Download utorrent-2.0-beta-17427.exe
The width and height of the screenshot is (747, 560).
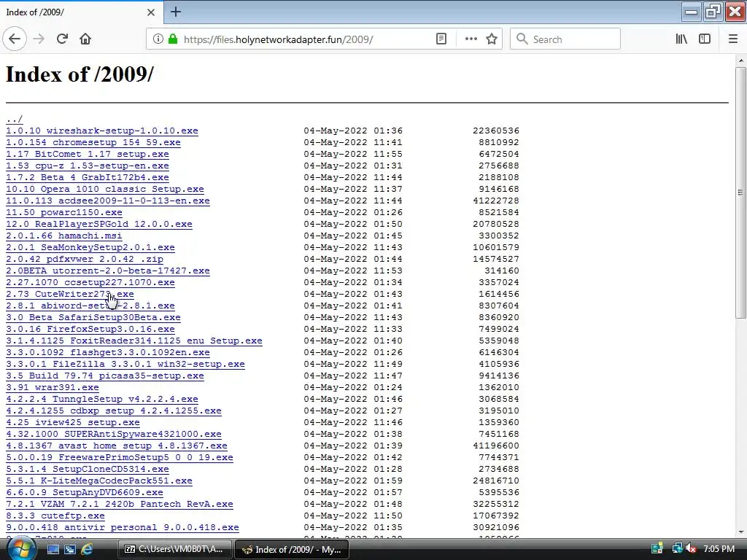click(108, 271)
